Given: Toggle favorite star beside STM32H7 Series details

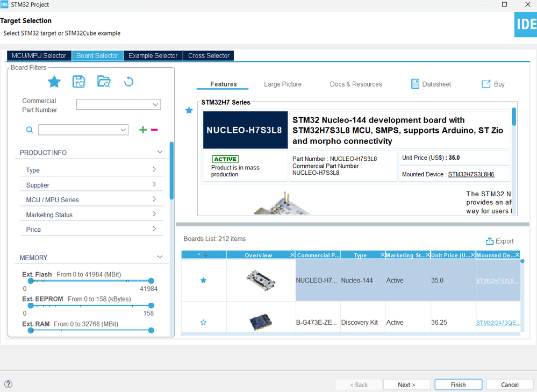Looking at the screenshot, I should coord(189,110).
